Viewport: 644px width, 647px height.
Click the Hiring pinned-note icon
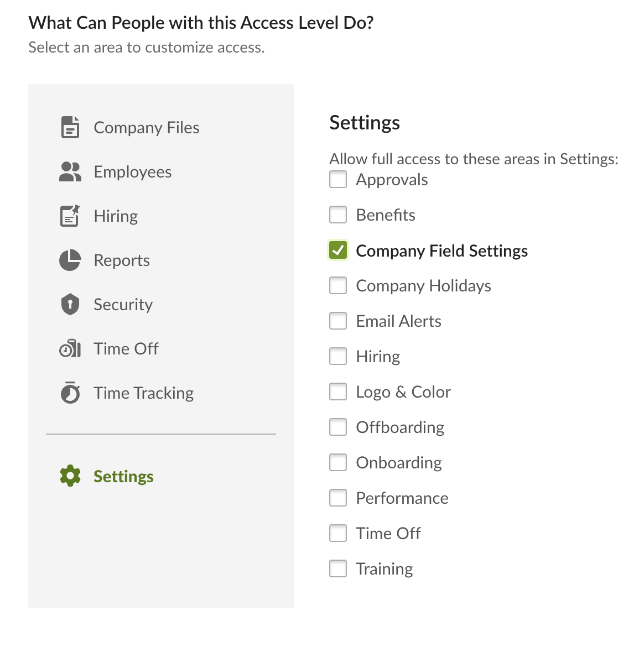[x=70, y=216]
